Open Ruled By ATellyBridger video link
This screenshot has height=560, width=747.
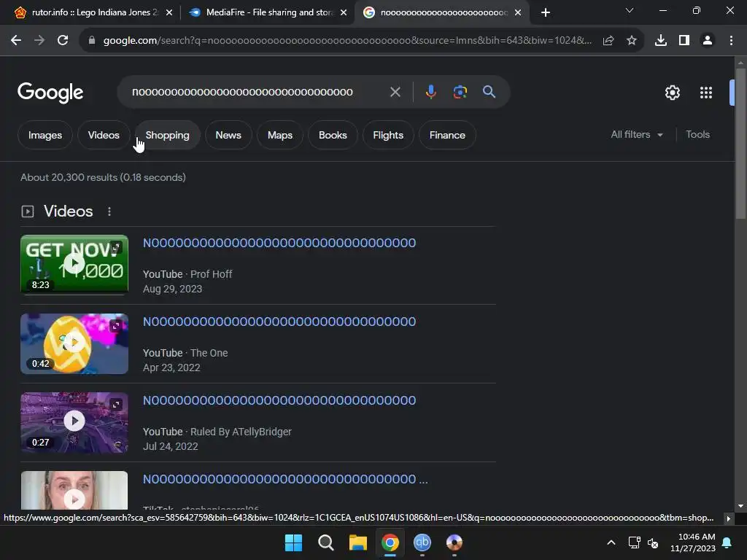pos(279,400)
